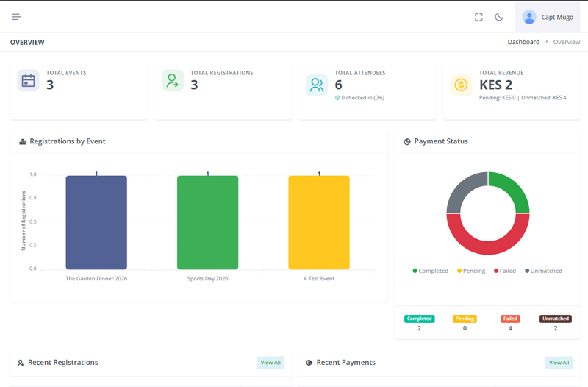Click 'A Test Event' axis label

[x=319, y=279]
